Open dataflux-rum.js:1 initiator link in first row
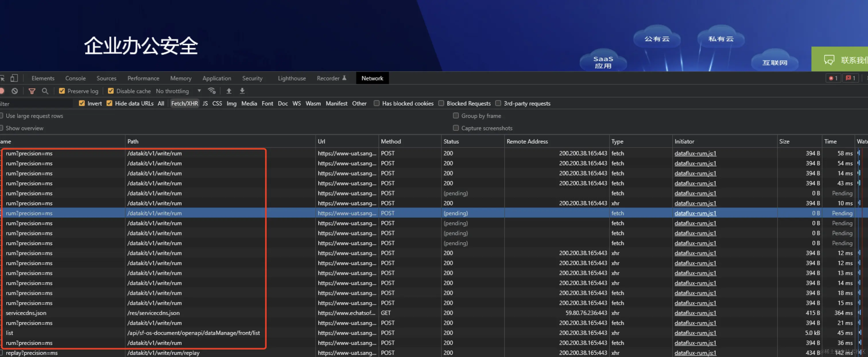This screenshot has height=357, width=868. [695, 153]
